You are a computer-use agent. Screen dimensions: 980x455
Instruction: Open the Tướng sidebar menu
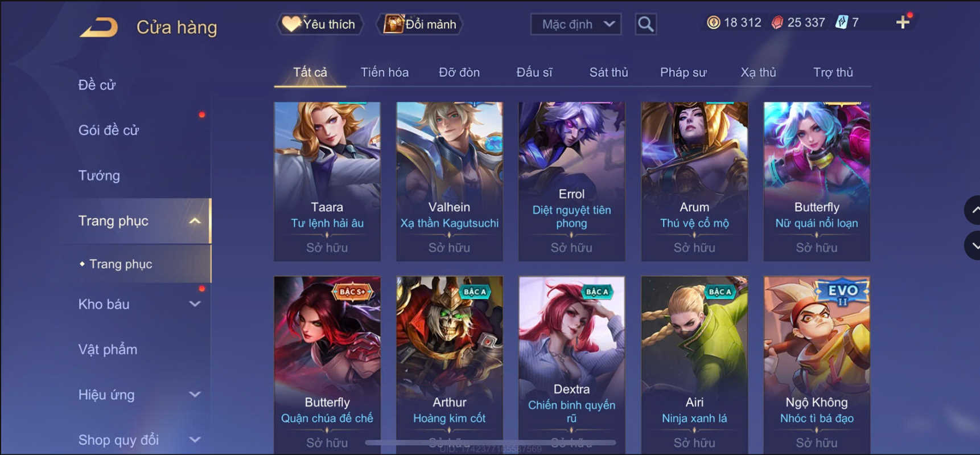[99, 175]
